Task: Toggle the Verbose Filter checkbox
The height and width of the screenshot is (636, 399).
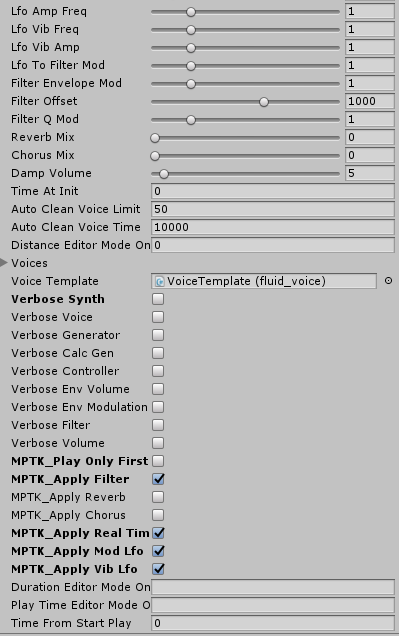Action: (158, 425)
